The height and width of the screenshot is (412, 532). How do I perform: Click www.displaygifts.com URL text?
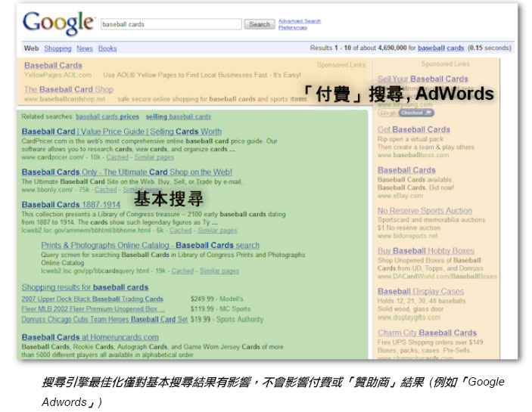pyautogui.click(x=409, y=318)
